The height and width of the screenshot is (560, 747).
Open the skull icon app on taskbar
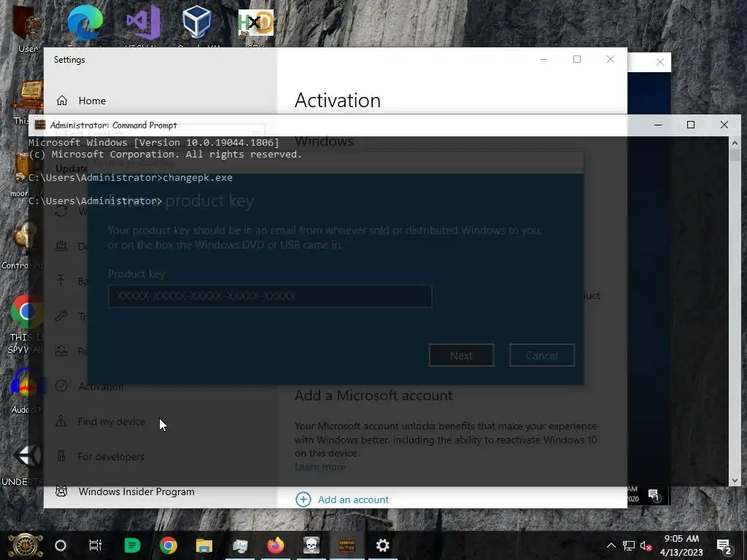coord(311,545)
